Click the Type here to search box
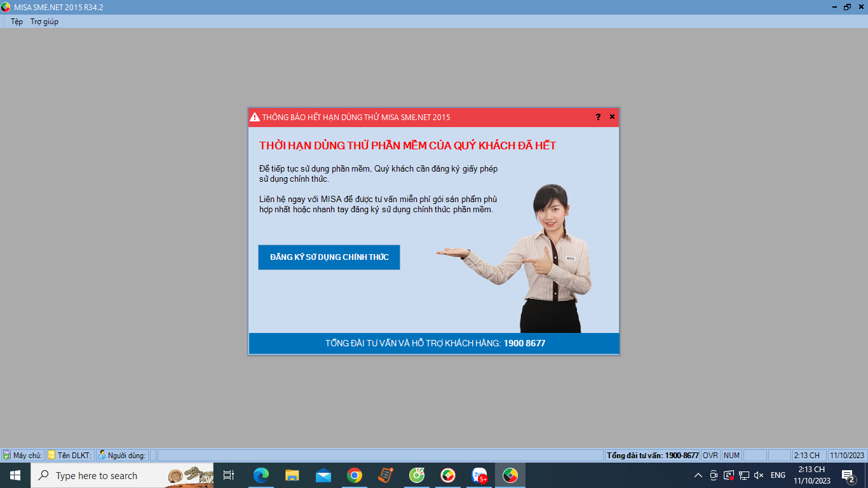 [x=122, y=475]
